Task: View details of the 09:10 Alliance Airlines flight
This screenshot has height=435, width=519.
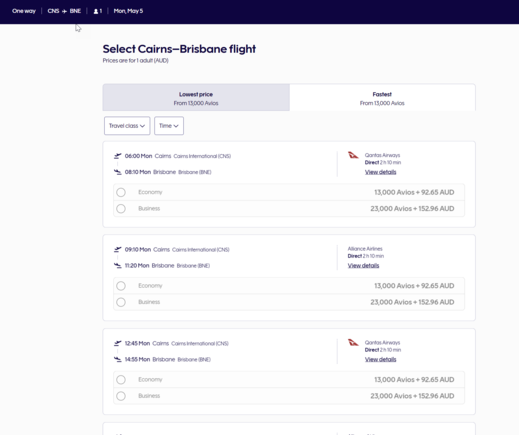Action: tap(363, 265)
